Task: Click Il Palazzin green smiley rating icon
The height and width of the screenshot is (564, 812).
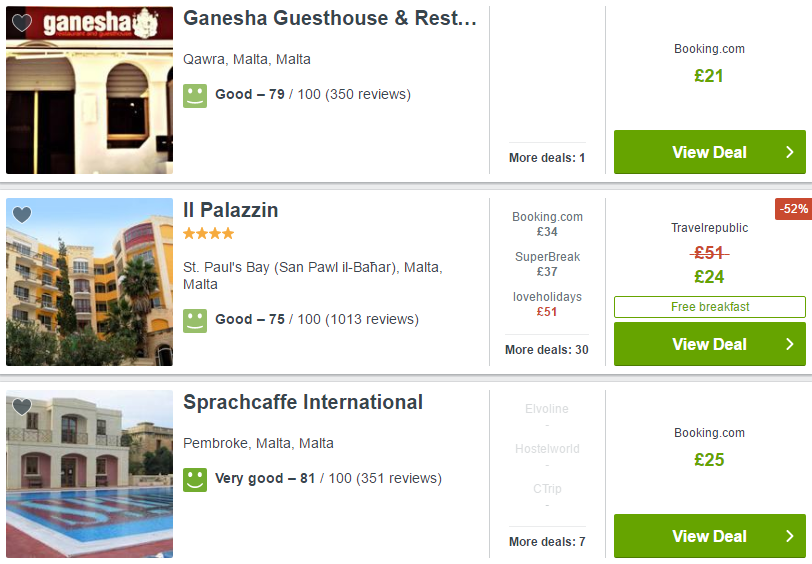Action: [x=195, y=321]
